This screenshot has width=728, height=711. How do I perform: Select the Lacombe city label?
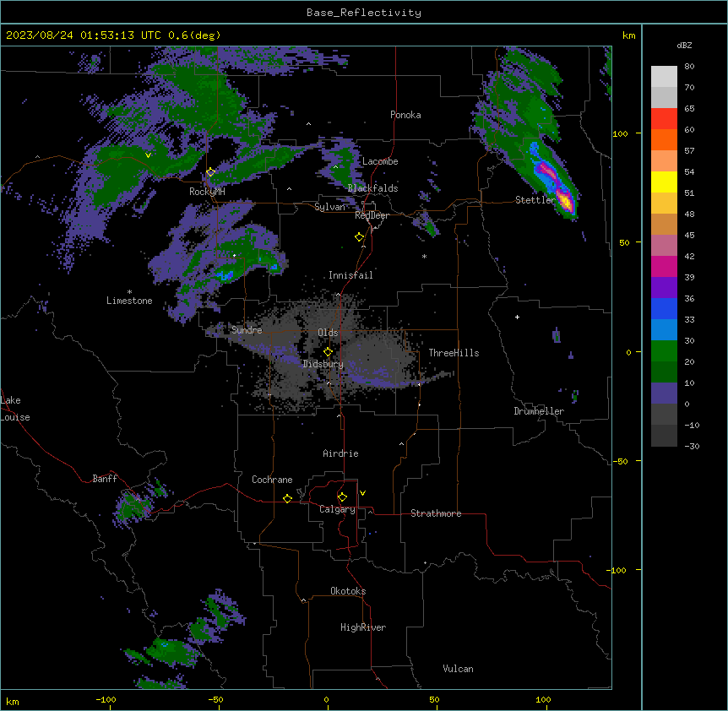click(x=380, y=161)
